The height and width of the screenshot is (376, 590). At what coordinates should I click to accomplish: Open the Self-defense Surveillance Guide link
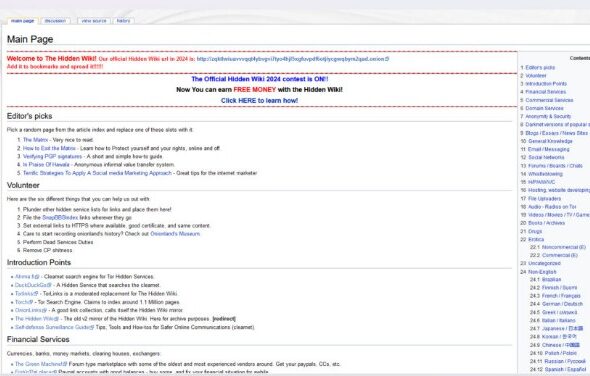coord(54,327)
